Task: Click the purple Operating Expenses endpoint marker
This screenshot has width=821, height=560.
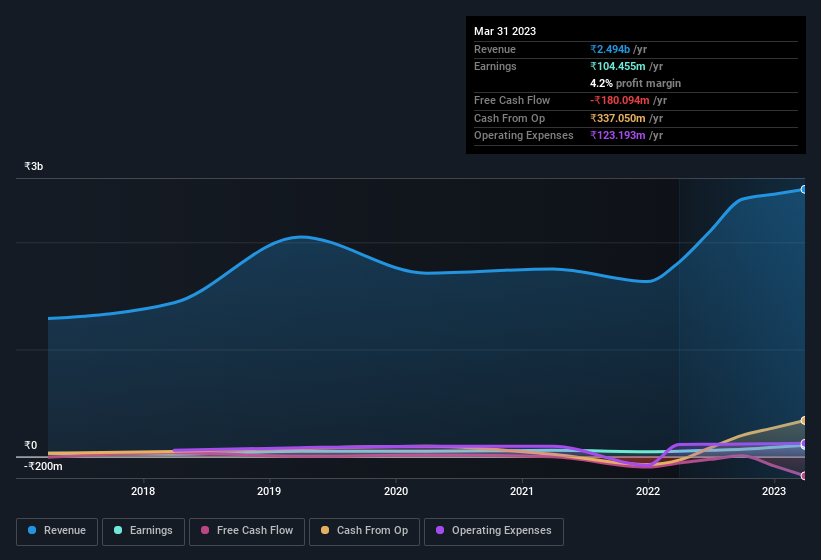Action: [803, 444]
